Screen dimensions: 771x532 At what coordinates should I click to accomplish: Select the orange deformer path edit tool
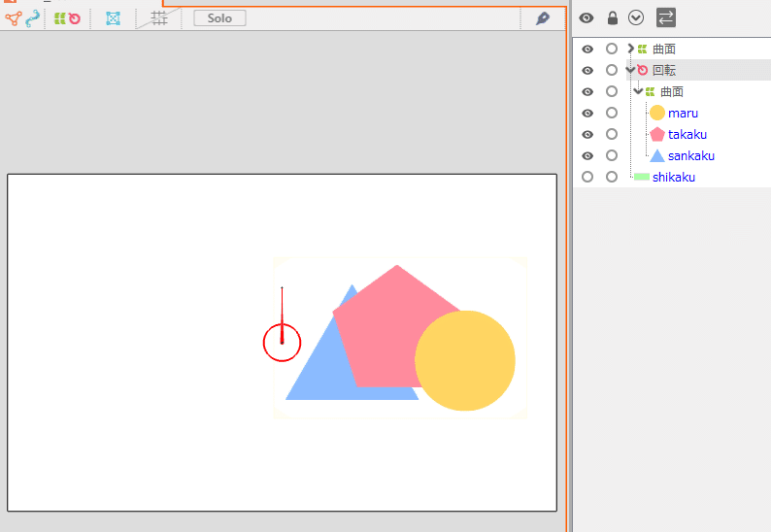click(x=14, y=18)
